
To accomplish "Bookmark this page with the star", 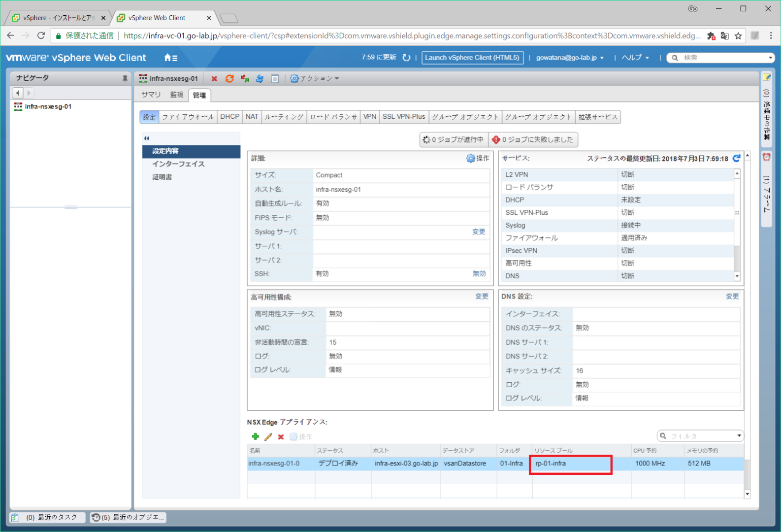I will coord(738,35).
